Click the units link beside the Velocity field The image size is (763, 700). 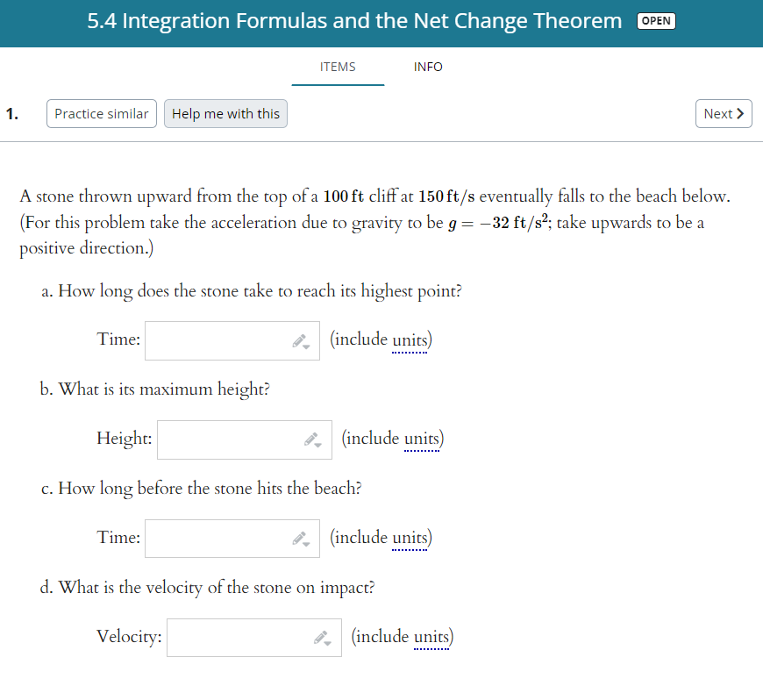[x=431, y=636]
